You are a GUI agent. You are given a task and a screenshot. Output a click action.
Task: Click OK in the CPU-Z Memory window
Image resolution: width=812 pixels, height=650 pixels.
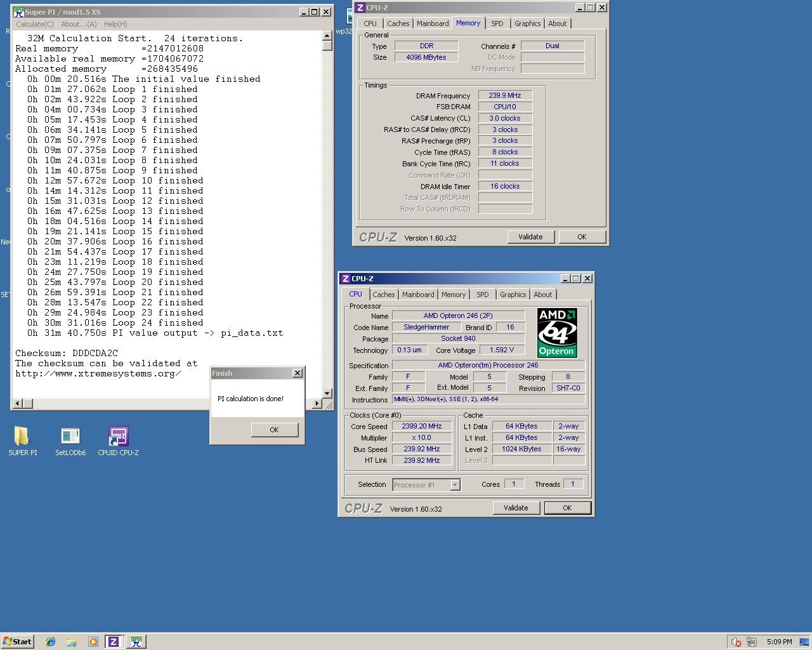click(x=582, y=237)
